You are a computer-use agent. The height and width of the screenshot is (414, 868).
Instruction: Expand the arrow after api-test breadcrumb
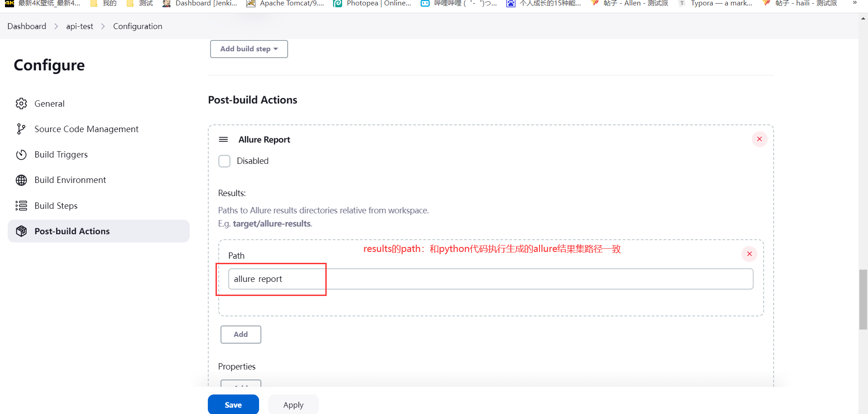tap(103, 26)
